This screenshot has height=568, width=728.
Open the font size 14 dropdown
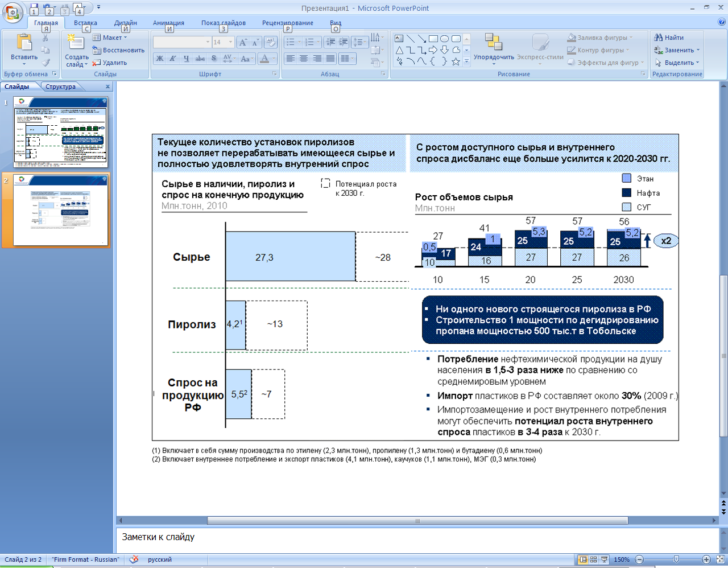click(230, 42)
